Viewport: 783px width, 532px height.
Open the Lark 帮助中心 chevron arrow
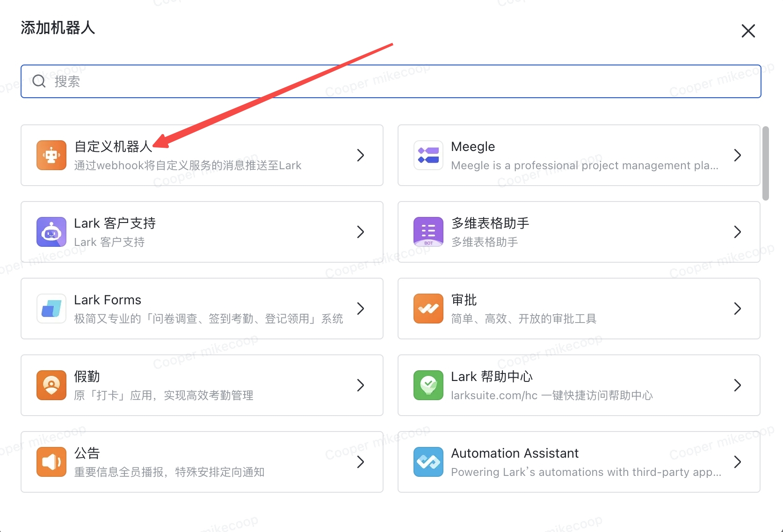click(738, 385)
